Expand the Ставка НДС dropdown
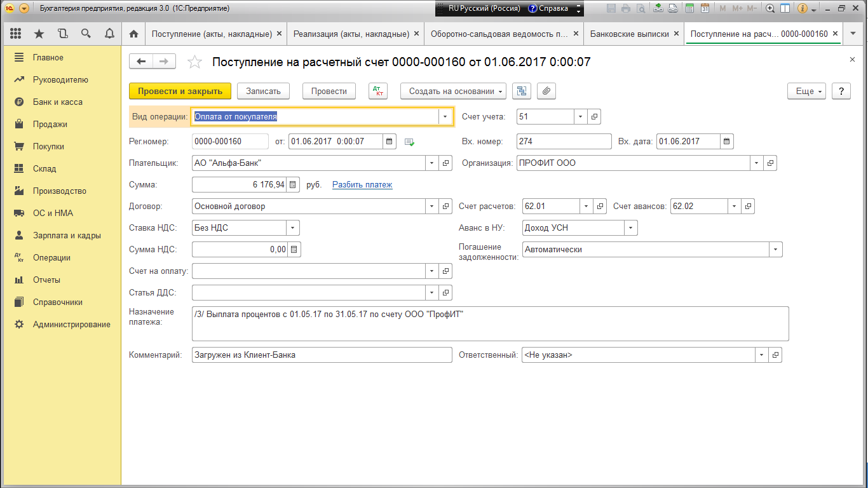The image size is (868, 488). [x=292, y=227]
